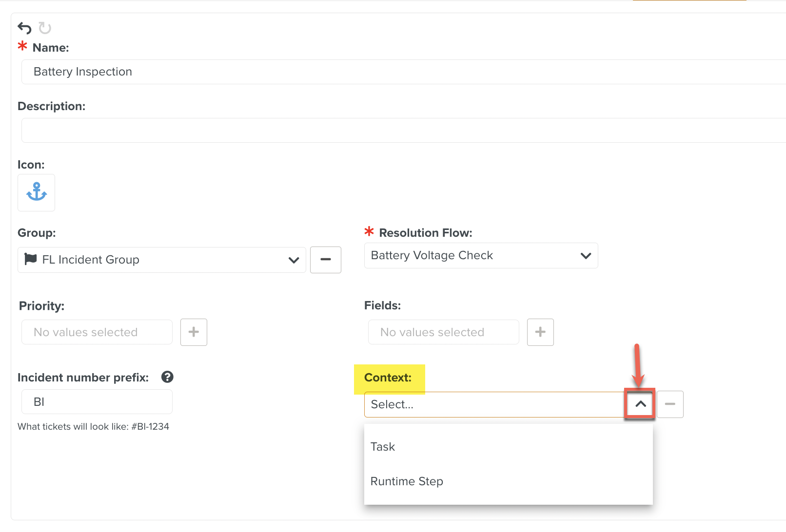The image size is (786, 532).
Task: Click the Context Select... search field
Action: 492,404
